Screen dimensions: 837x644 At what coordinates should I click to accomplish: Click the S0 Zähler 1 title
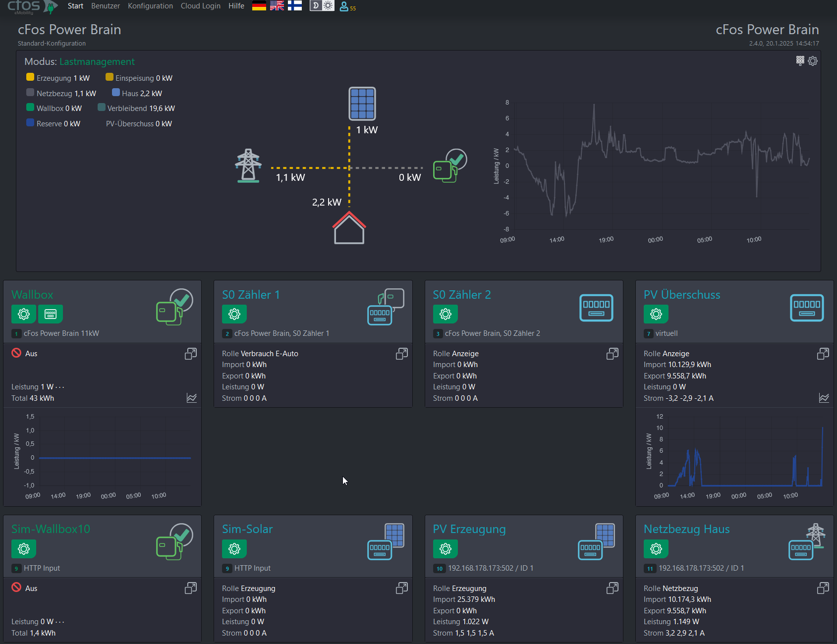pyautogui.click(x=251, y=295)
